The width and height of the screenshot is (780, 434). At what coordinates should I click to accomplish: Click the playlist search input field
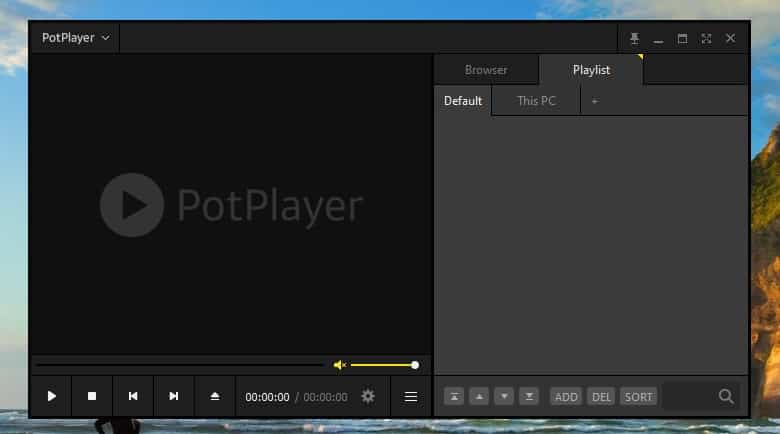point(690,396)
